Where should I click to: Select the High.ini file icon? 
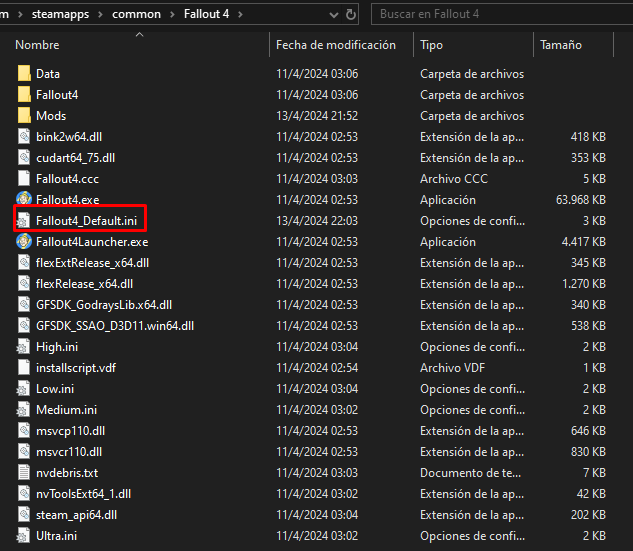click(23, 346)
